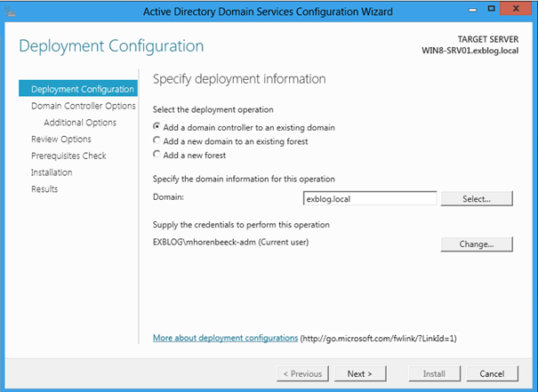The image size is (538, 392).
Task: Open More about deployment configurations link
Action: click(x=225, y=338)
